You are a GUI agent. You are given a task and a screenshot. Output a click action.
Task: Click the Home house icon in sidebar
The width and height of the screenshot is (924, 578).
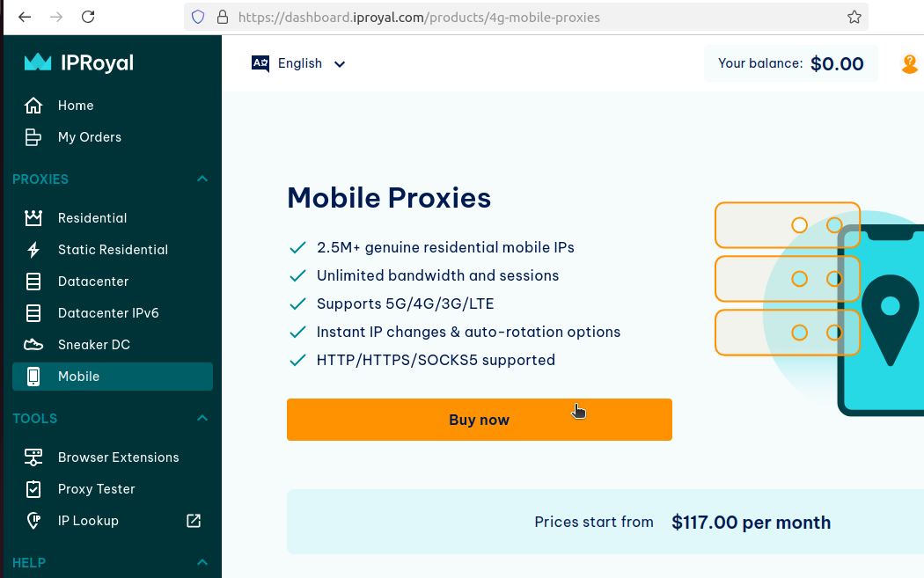(33, 106)
